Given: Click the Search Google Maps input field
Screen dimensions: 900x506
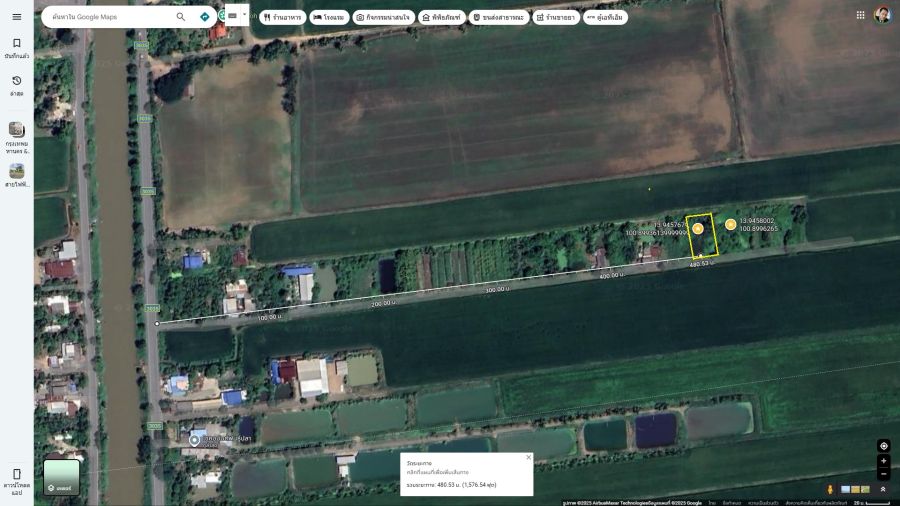Looking at the screenshot, I should (110, 17).
